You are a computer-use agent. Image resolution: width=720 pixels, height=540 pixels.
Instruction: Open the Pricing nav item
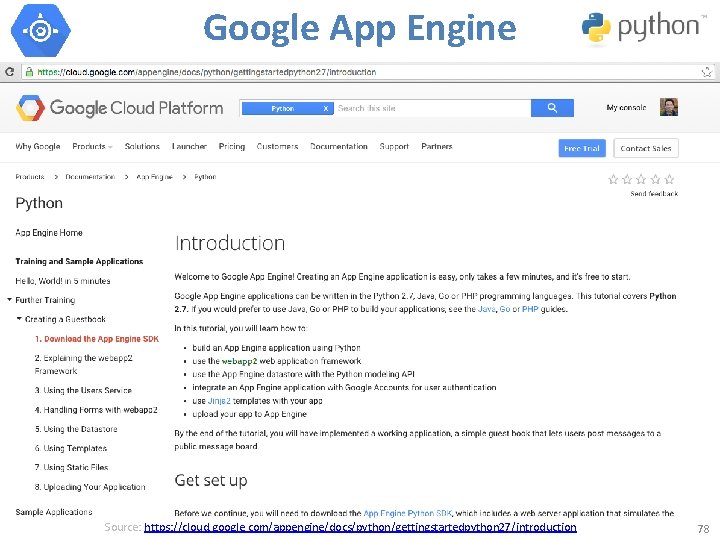coord(232,146)
